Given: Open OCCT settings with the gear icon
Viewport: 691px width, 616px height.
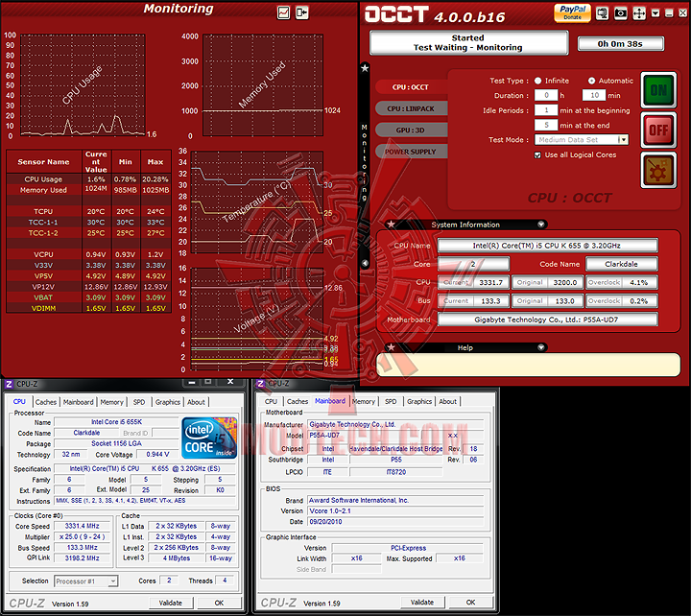Looking at the screenshot, I should [x=658, y=170].
